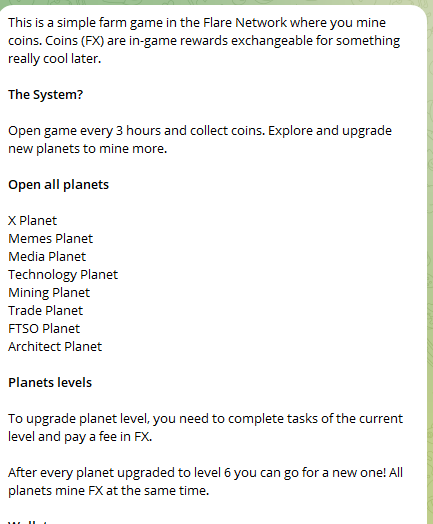Select the "Trade Planet" line
This screenshot has height=524, width=433.
[45, 311]
